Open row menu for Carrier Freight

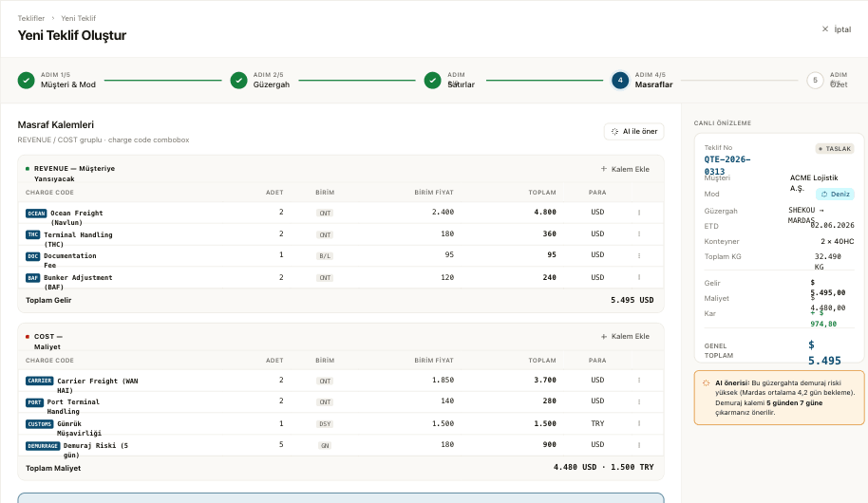point(639,381)
